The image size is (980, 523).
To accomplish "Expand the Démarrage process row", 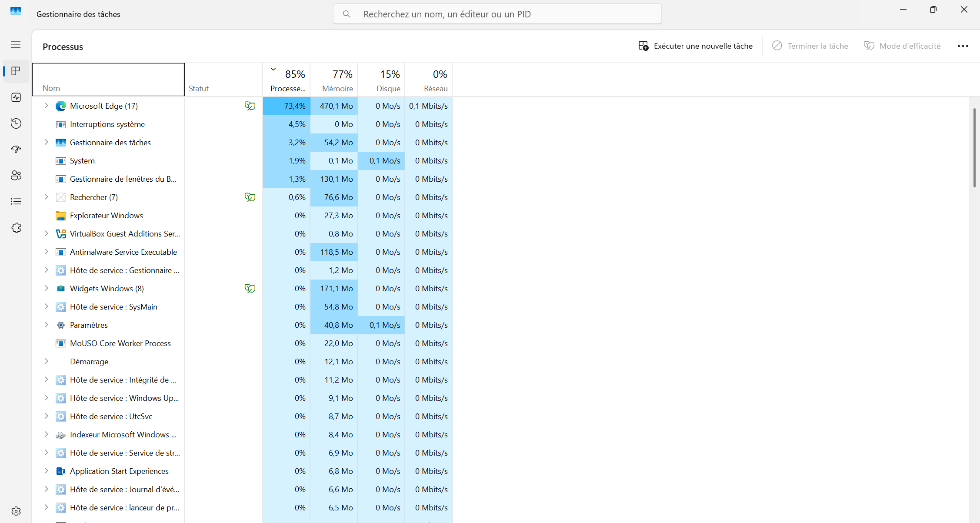I will click(46, 361).
